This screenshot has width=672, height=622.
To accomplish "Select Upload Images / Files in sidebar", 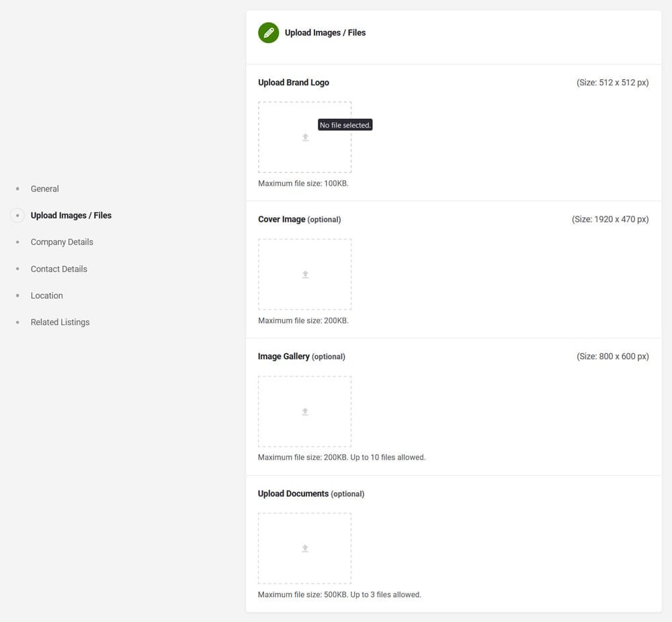I will click(x=71, y=216).
